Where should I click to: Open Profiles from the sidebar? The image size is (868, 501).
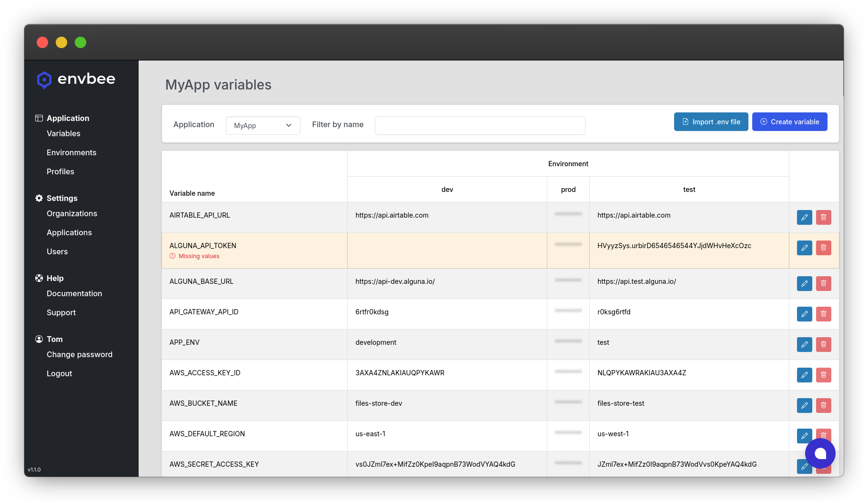[x=61, y=171]
